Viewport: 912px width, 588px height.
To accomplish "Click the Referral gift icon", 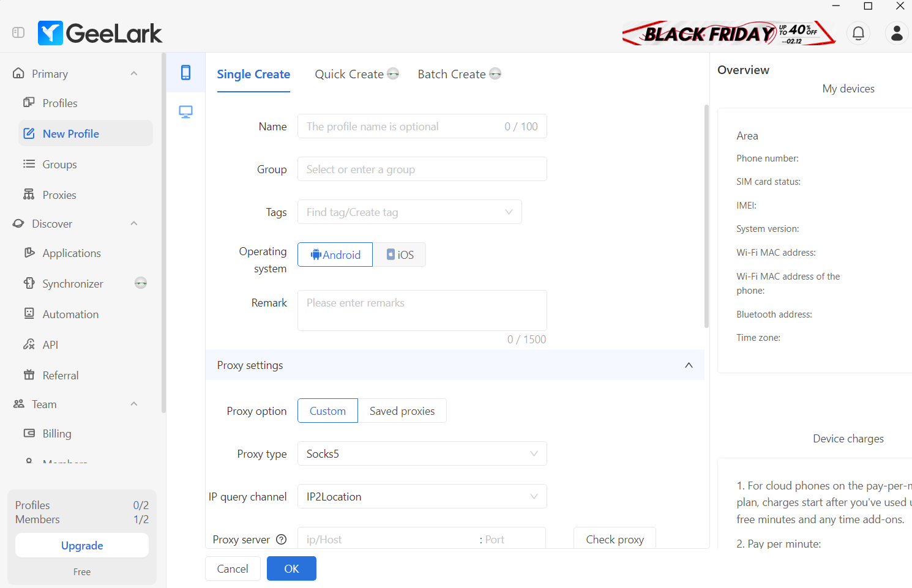I will point(29,375).
